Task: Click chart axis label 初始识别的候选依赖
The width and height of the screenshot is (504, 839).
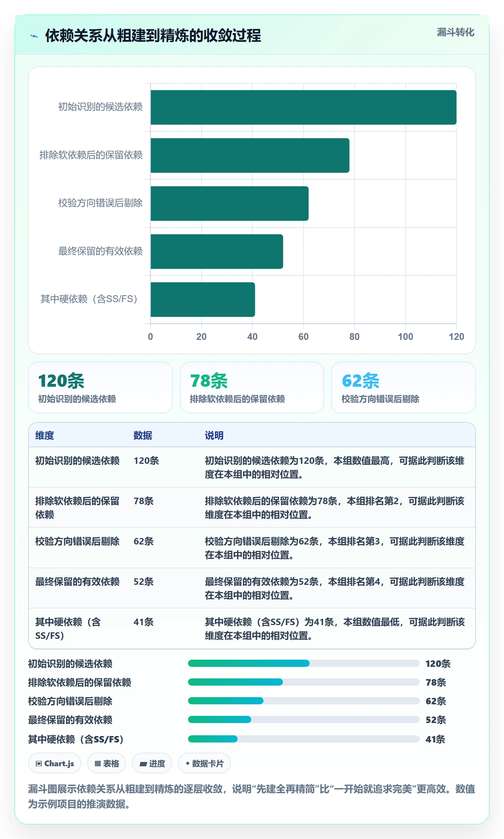Action: click(100, 107)
